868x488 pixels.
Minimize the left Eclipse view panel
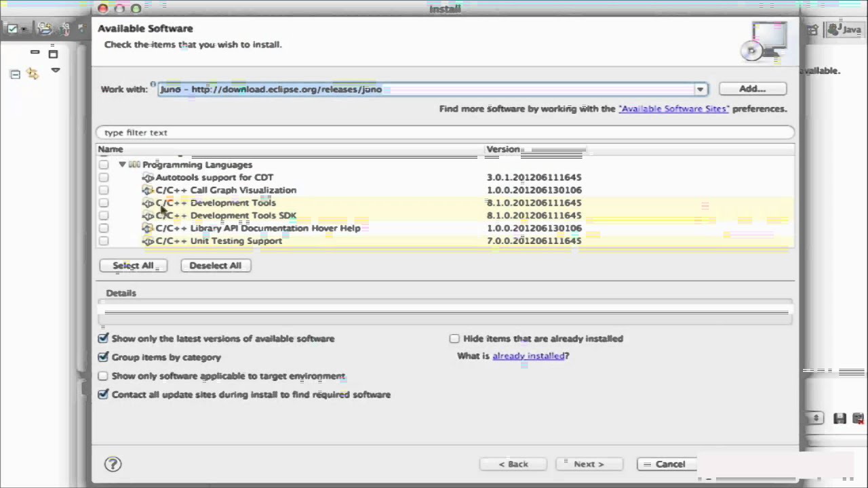point(35,52)
